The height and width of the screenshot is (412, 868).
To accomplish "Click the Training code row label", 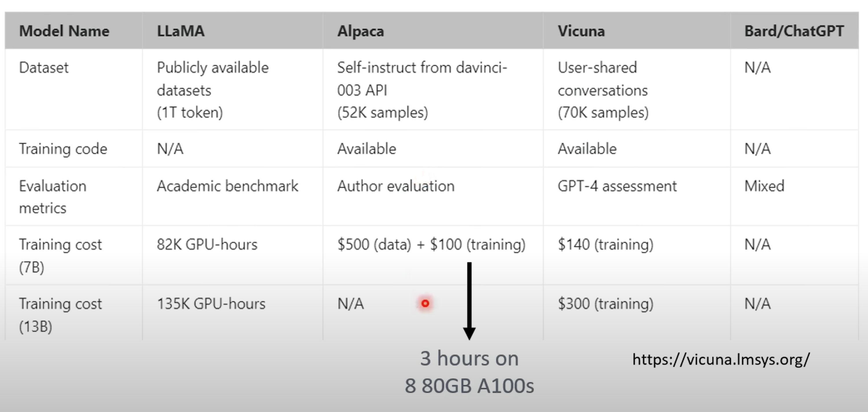I will [63, 149].
